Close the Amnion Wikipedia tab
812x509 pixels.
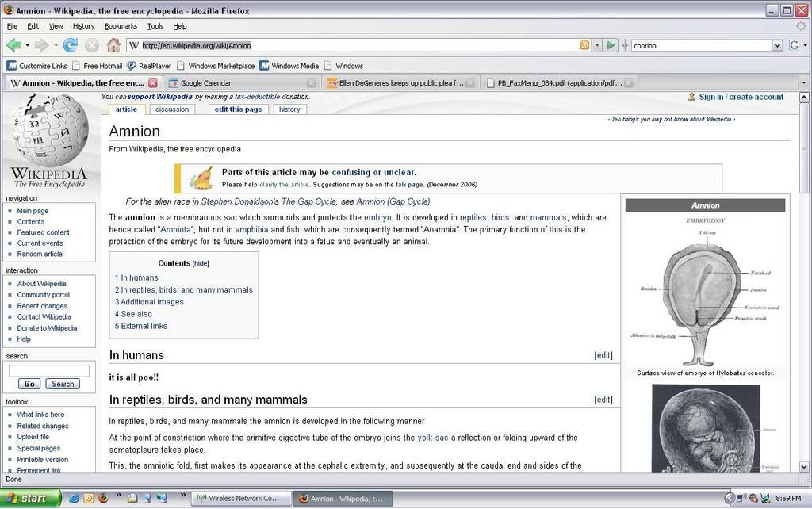(x=153, y=82)
